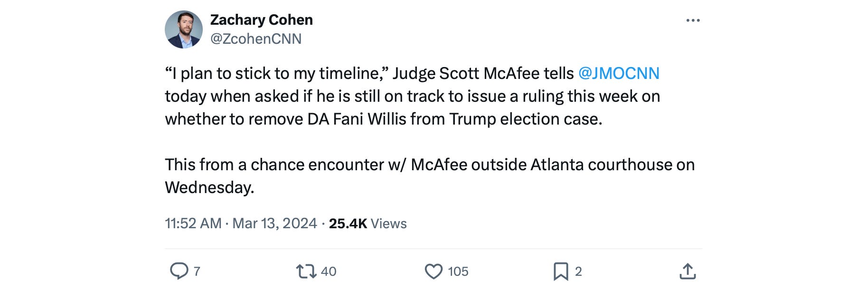Image resolution: width=868 pixels, height=291 pixels.
Task: Click the repost count of 40
Action: point(329,272)
